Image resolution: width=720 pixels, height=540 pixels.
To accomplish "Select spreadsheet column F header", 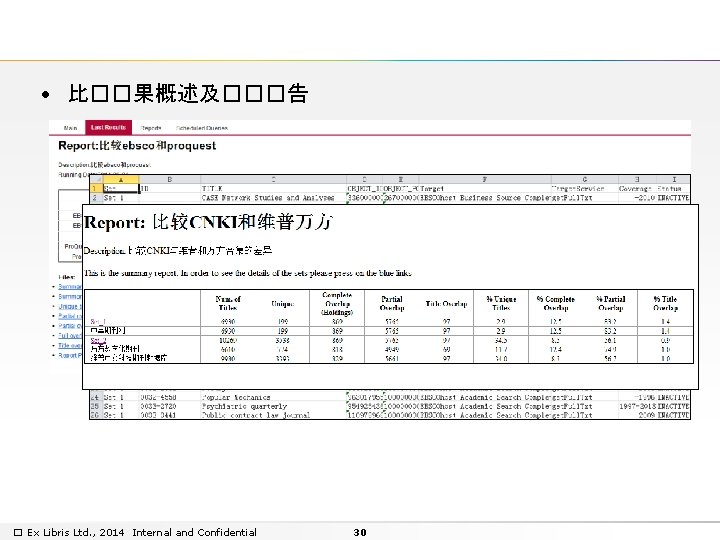I will coord(484,180).
